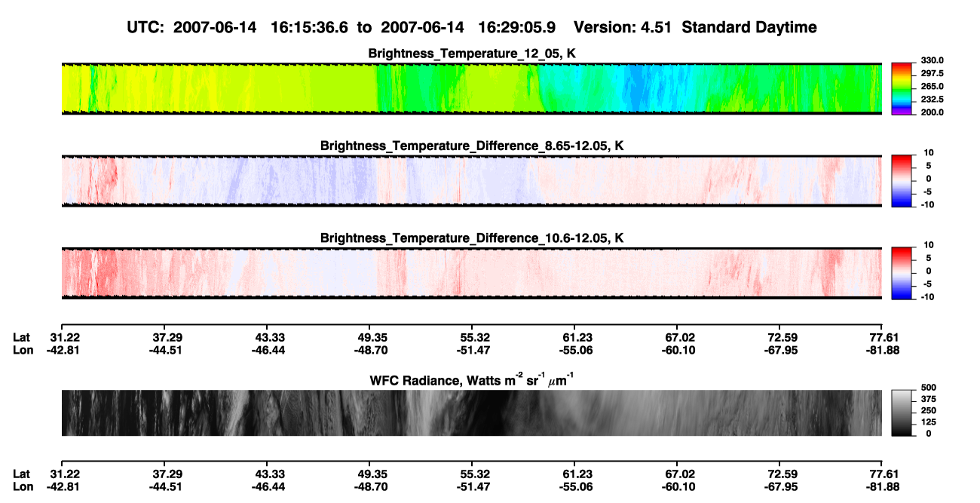Click the Lon label below the 10.6-12.05 panel
The image size is (980, 503).
point(23,349)
